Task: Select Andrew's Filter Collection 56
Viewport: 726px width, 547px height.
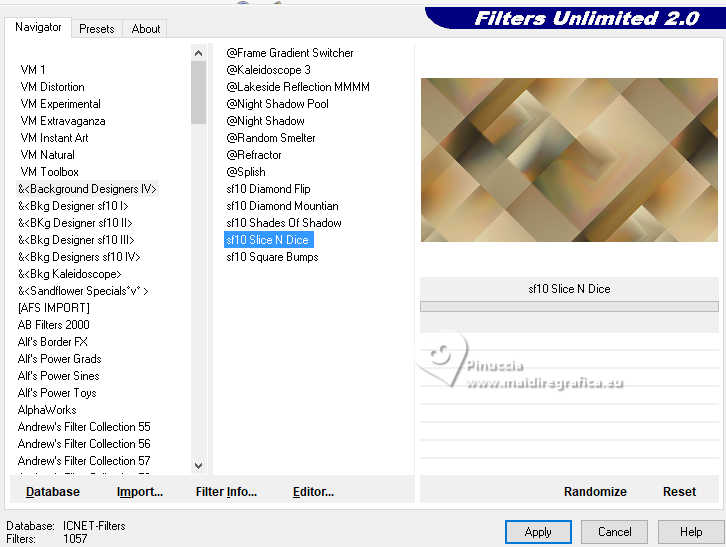Action: 84,444
